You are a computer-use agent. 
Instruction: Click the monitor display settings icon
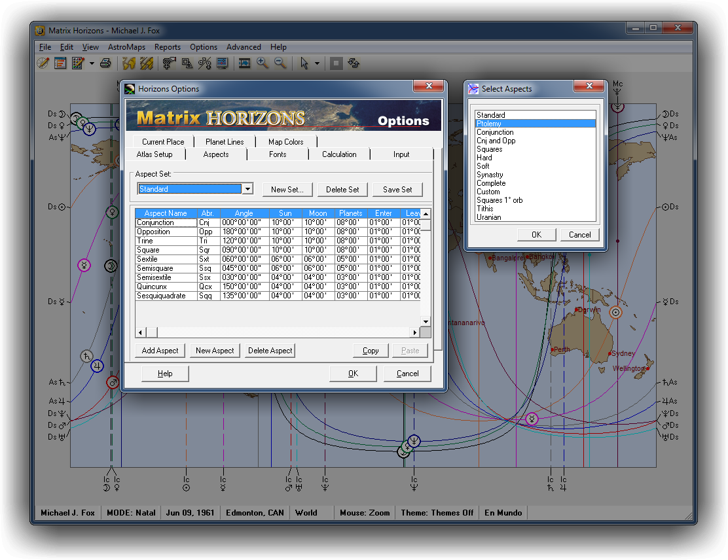coord(223,63)
